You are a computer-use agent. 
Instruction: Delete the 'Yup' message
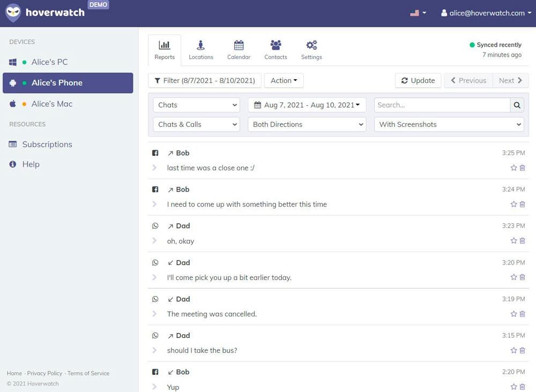[x=522, y=387]
